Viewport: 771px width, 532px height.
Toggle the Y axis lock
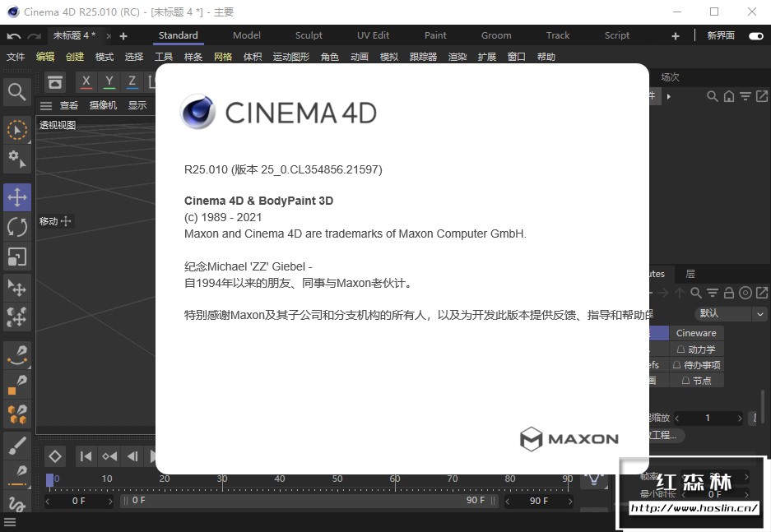(x=109, y=82)
